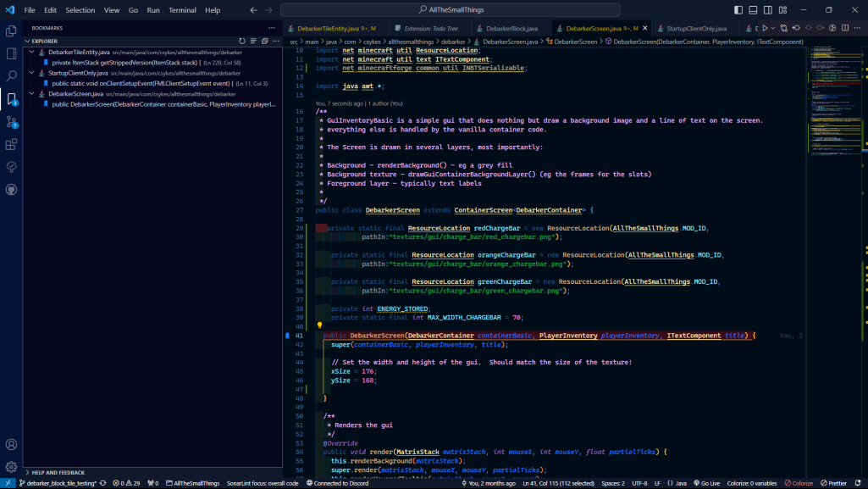Switch to the StartupClientOnly.java tab

[696, 28]
